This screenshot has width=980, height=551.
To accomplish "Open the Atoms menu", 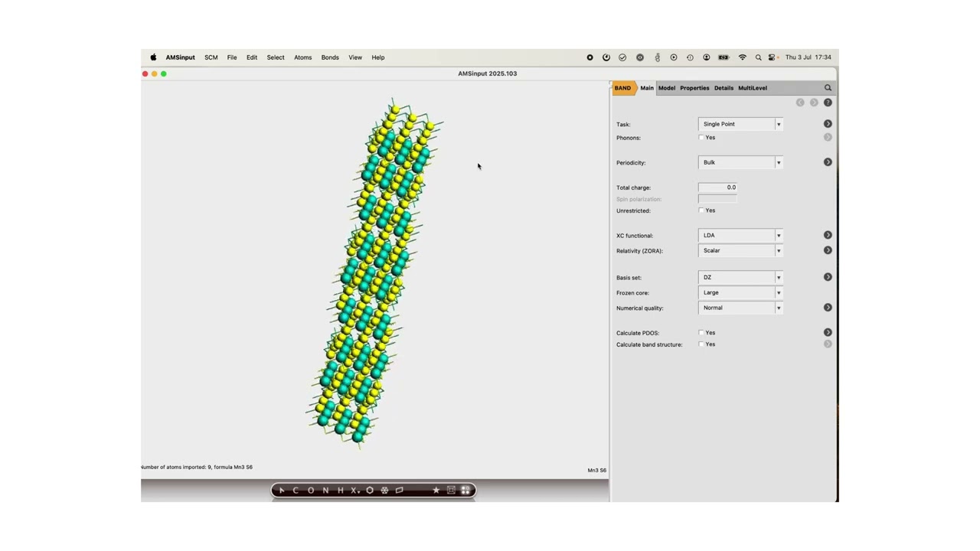I will point(303,57).
